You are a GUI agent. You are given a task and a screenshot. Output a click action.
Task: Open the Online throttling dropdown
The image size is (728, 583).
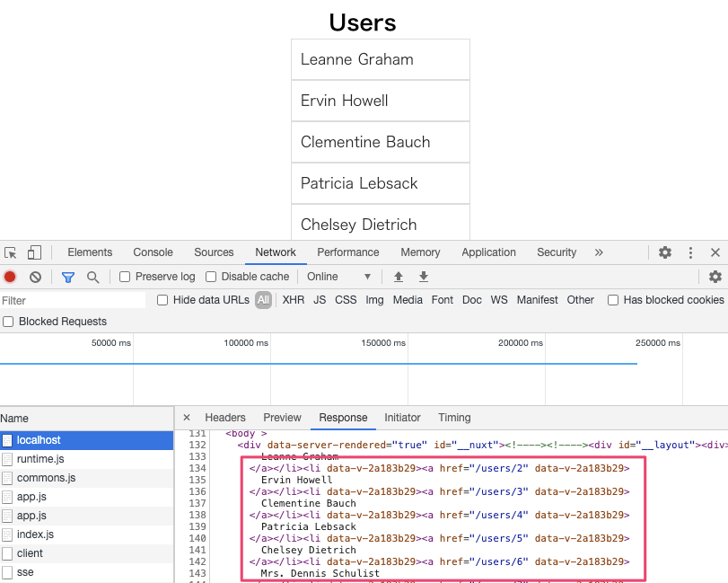[339, 277]
